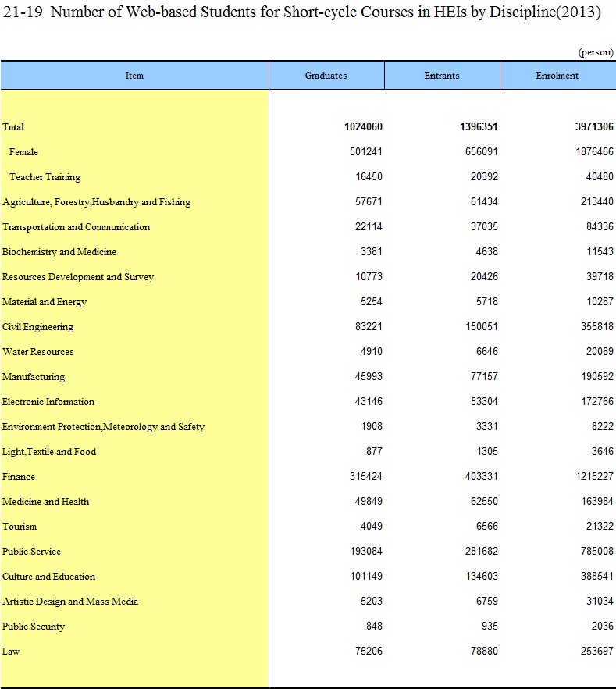
Task: Click Culture and Education row label
Action: pyautogui.click(x=49, y=577)
